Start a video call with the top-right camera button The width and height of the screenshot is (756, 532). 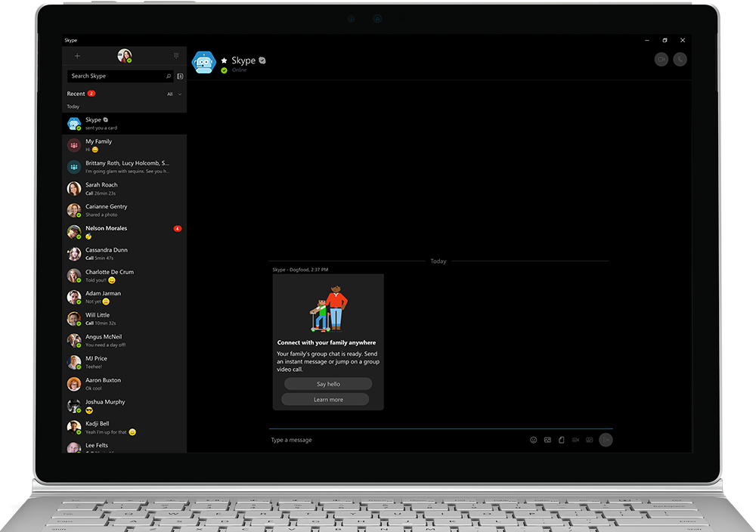pos(661,59)
